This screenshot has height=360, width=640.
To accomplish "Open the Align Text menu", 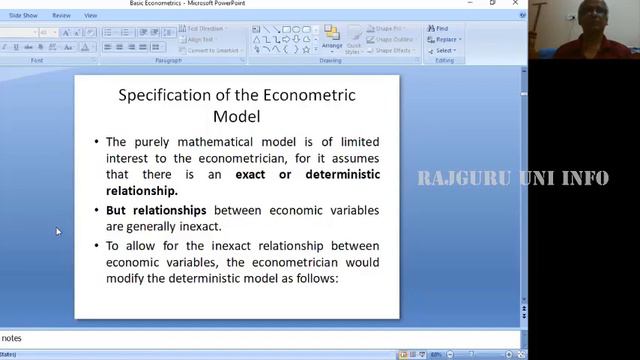I will pyautogui.click(x=197, y=40).
